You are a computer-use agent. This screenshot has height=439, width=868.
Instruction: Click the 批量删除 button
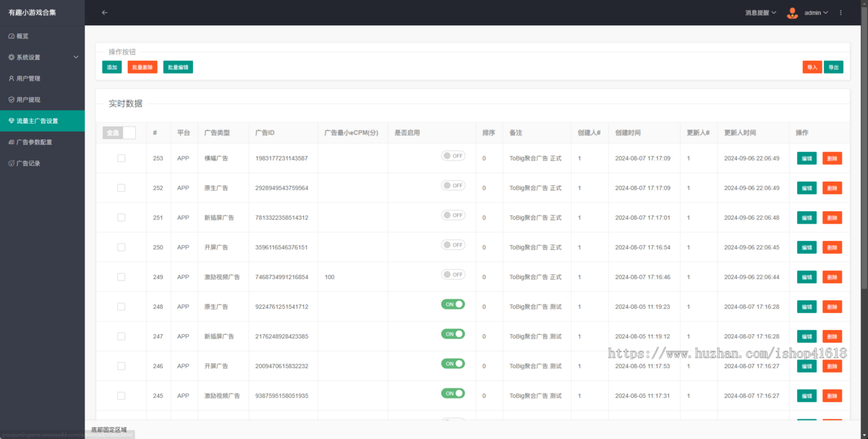click(142, 67)
